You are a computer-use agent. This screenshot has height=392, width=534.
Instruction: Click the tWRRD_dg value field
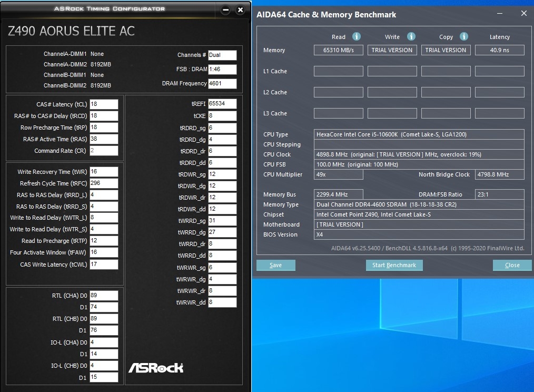pyautogui.click(x=222, y=232)
